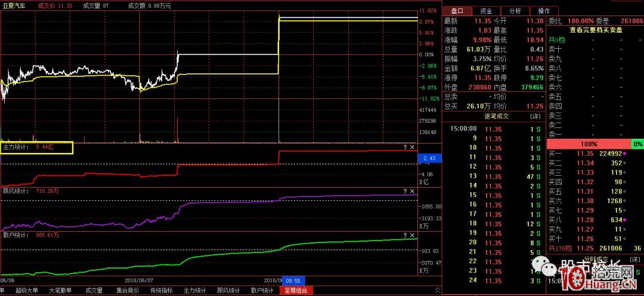Viewport: 644px width, 296px height.
Task: Close the 跟风统计 indicator panel
Action: [413, 191]
